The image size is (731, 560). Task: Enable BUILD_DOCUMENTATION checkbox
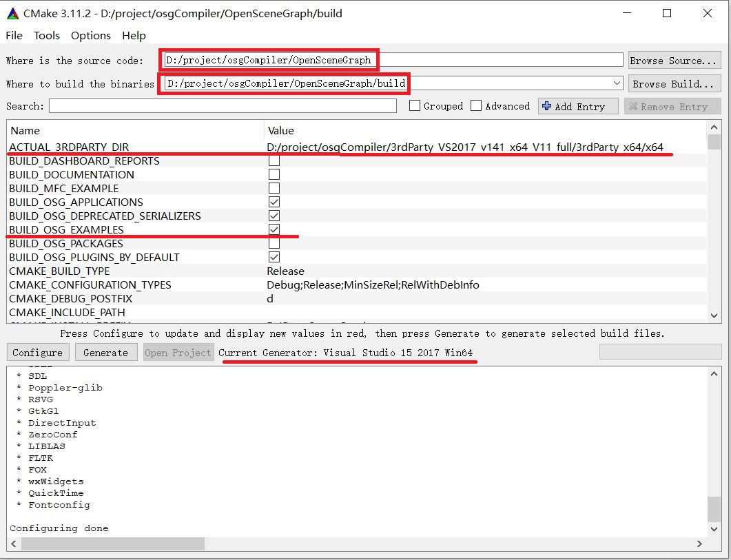pos(274,174)
